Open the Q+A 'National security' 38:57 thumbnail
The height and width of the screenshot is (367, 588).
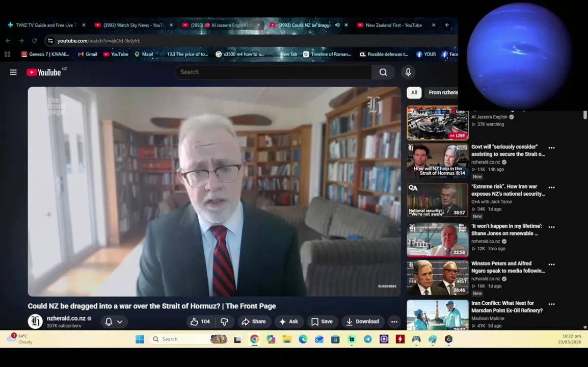[x=437, y=200]
